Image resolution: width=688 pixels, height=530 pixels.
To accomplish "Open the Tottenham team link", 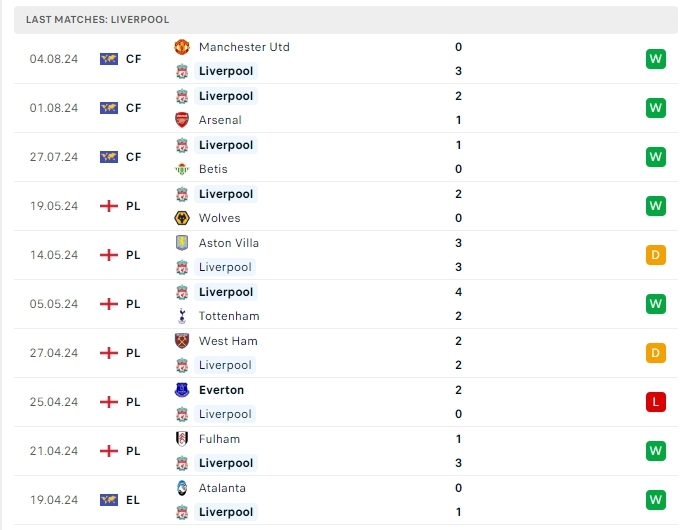I will point(229,316).
